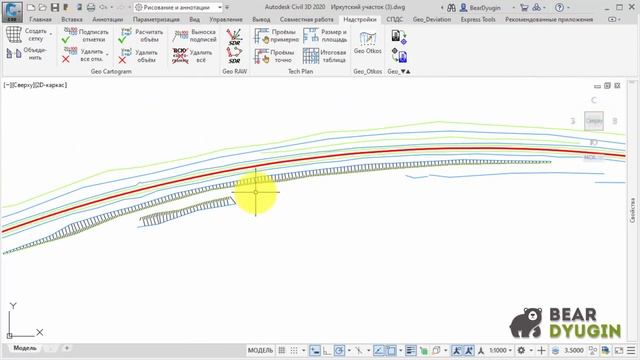Click Удалить все отм. button
This screenshot has height=360, width=640.
(83, 55)
